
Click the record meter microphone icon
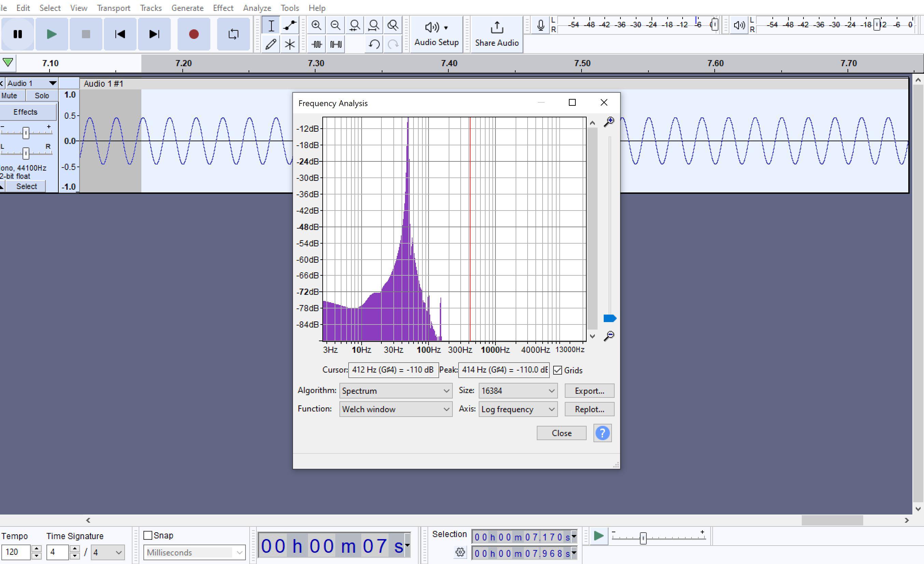click(x=541, y=25)
